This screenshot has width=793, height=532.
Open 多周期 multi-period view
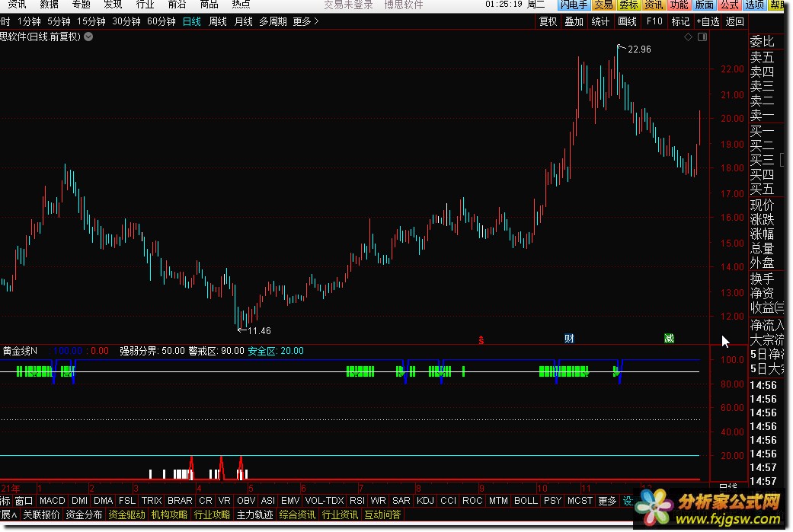pyautogui.click(x=273, y=22)
